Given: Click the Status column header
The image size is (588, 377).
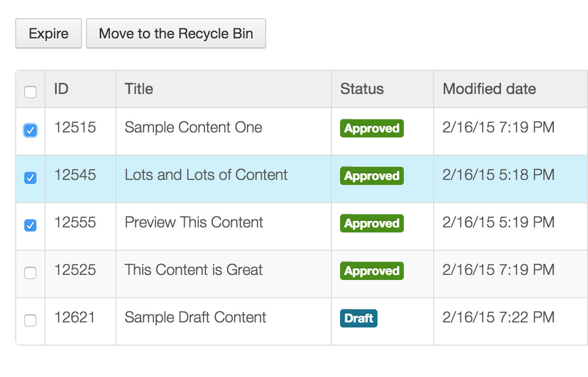Looking at the screenshot, I should tap(362, 89).
